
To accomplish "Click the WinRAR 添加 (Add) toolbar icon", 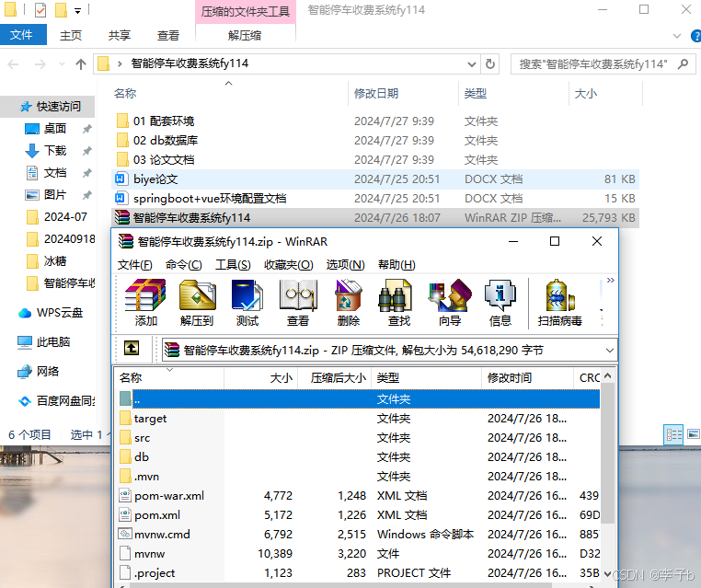I will pos(145,302).
